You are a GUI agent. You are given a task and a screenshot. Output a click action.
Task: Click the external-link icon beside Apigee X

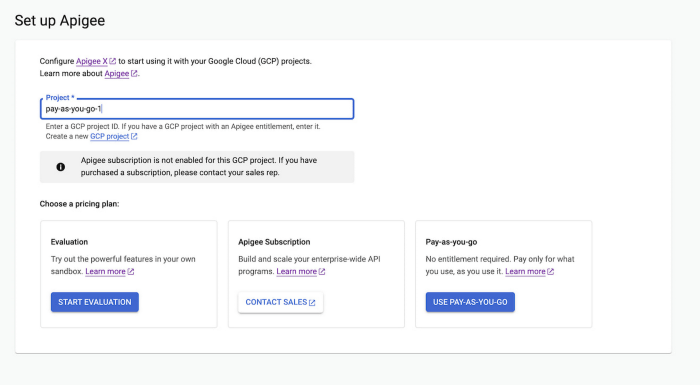tap(112, 61)
